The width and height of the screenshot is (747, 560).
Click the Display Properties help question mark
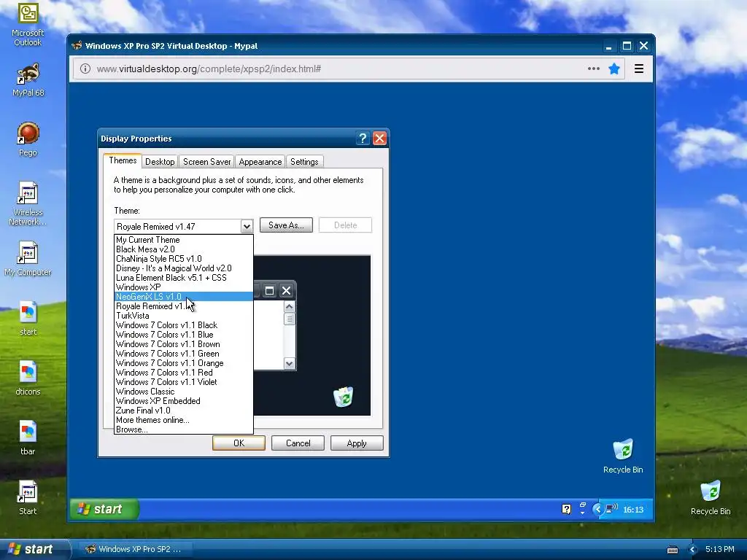[363, 138]
